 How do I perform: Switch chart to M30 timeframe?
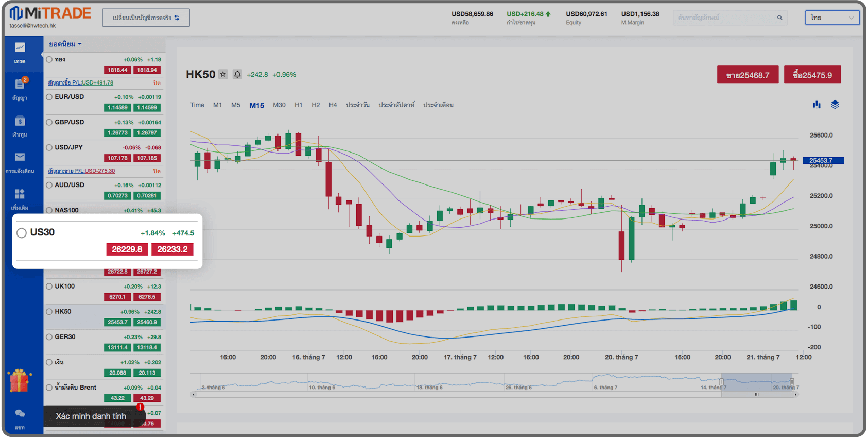point(279,105)
